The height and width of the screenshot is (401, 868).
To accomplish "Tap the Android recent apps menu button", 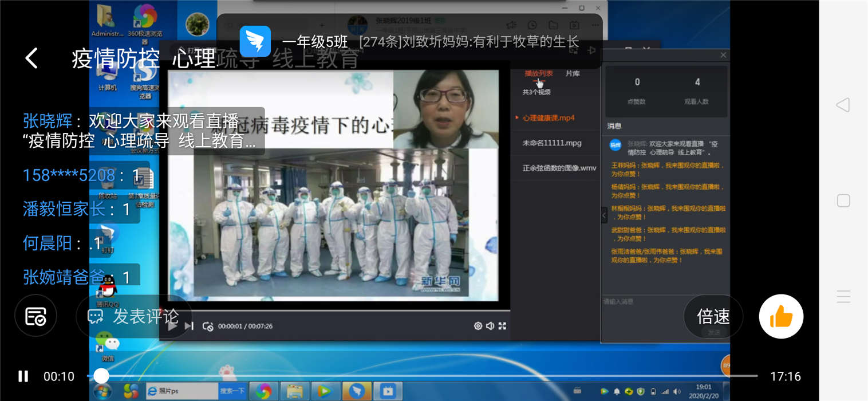I will tap(843, 296).
